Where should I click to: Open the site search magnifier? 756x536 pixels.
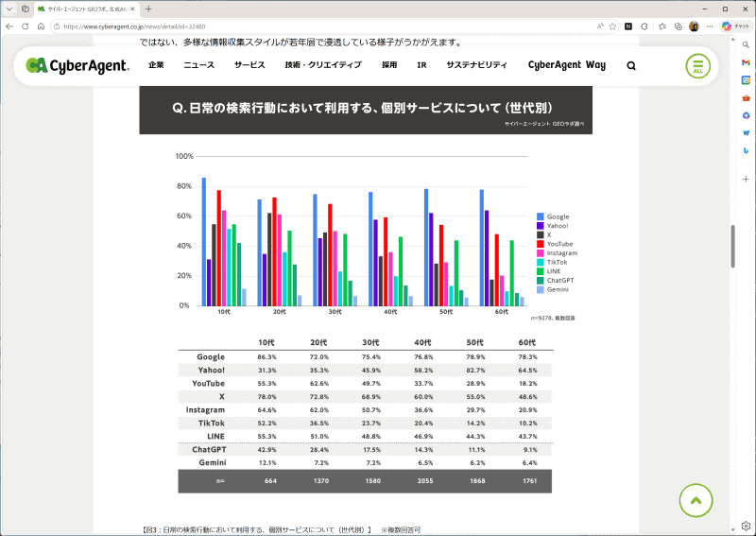pyautogui.click(x=631, y=65)
